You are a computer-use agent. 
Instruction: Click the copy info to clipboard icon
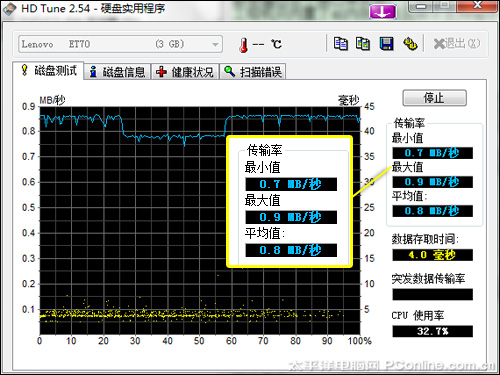point(341,44)
